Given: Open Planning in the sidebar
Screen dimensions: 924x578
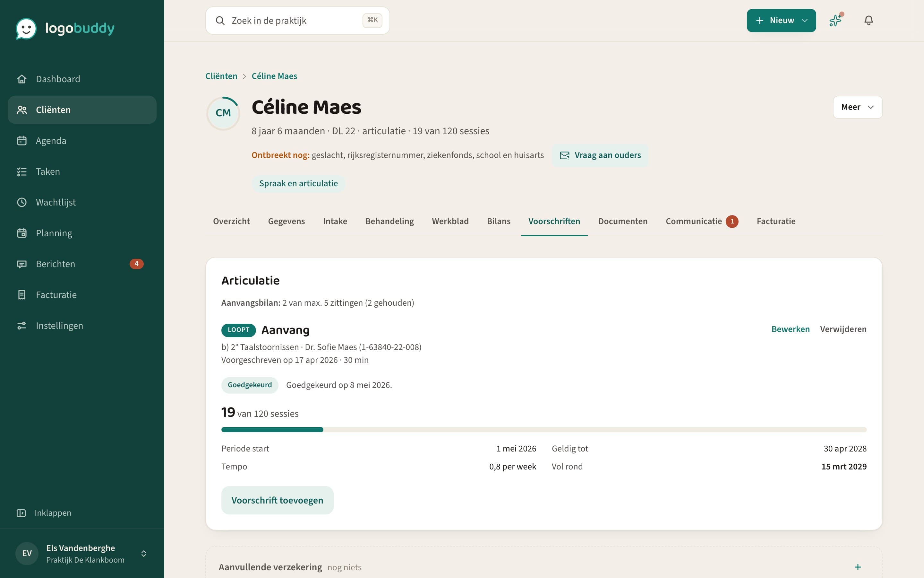Looking at the screenshot, I should point(82,233).
